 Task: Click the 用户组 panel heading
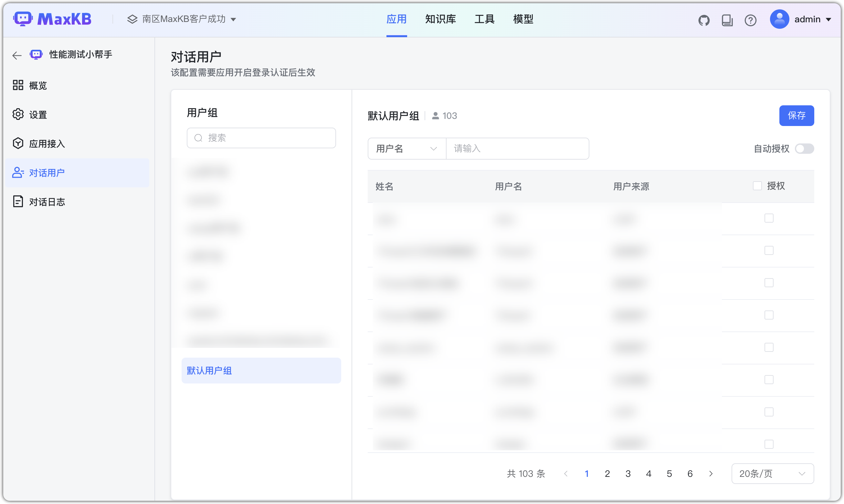tap(202, 112)
